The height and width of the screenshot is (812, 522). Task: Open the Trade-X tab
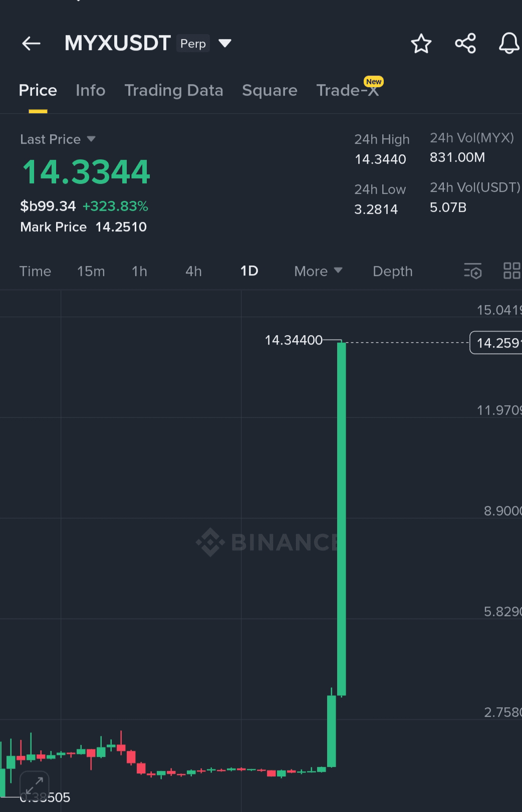click(348, 90)
